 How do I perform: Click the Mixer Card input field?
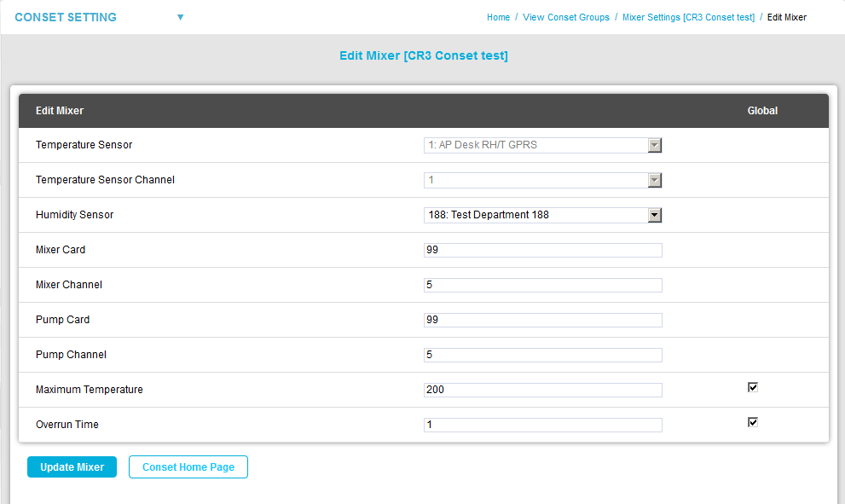tap(542, 250)
